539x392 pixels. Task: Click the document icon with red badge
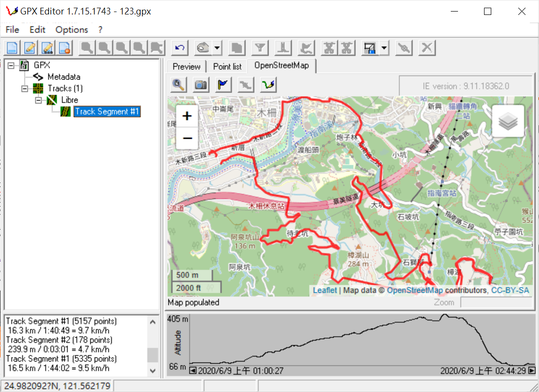pos(65,48)
